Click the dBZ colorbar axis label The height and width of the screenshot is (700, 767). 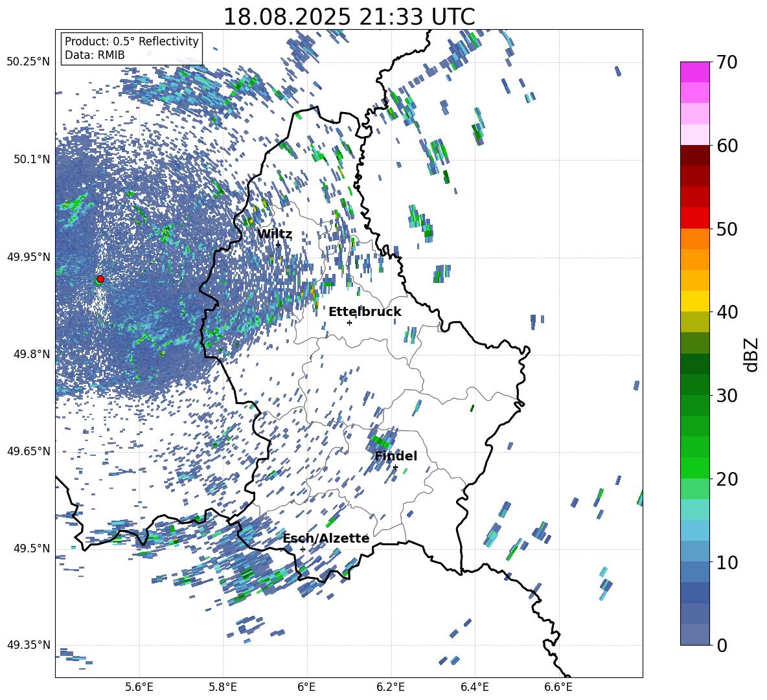point(752,354)
